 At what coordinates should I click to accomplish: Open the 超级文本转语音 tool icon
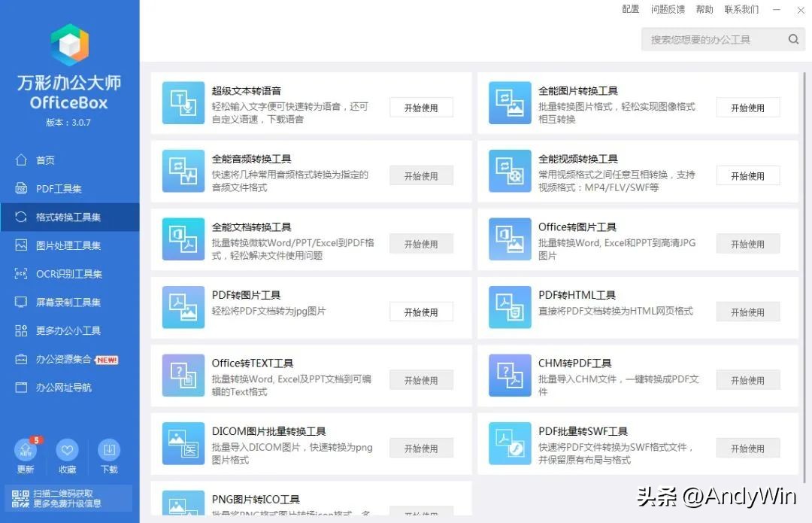183,101
